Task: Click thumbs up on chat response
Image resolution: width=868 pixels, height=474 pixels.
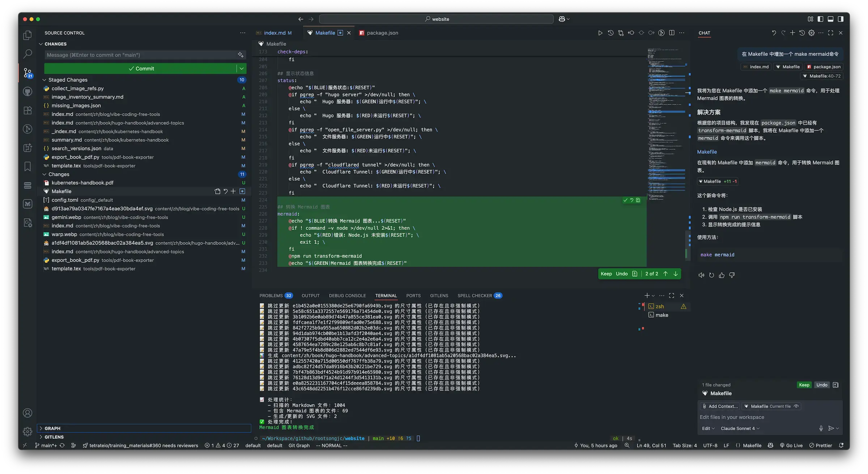Action: coord(722,275)
